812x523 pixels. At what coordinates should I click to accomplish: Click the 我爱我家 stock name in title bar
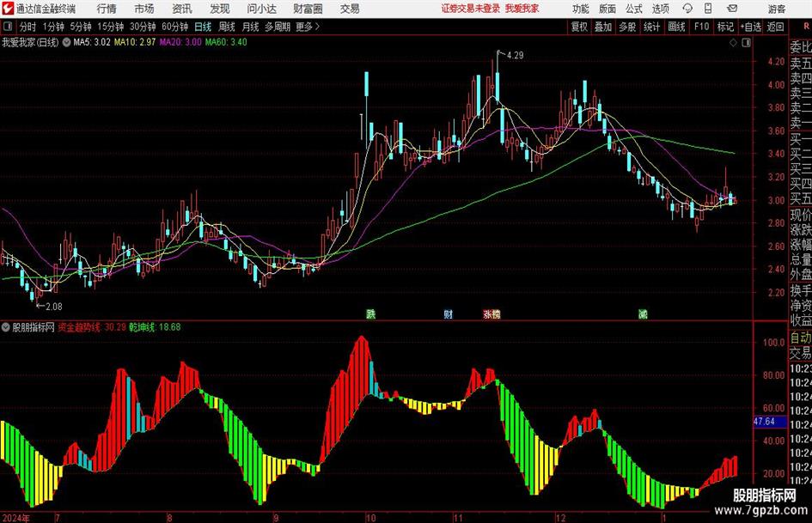point(522,9)
